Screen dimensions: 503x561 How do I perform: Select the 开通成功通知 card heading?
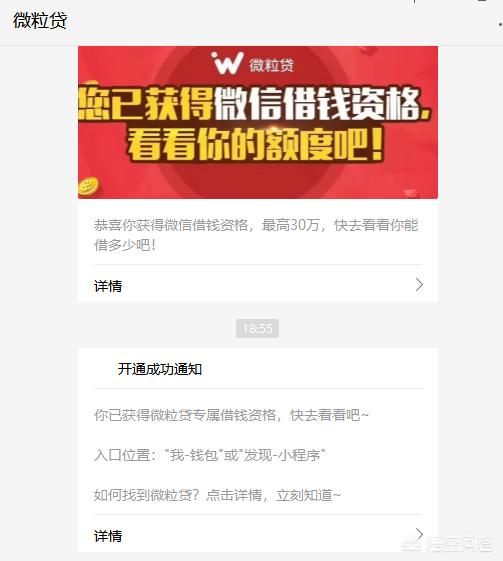(160, 369)
